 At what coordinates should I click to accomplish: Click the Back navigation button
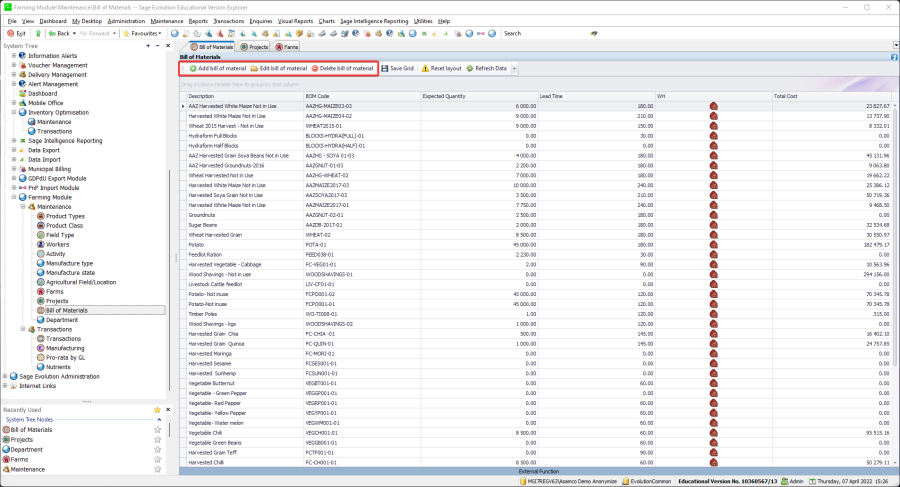tap(58, 33)
